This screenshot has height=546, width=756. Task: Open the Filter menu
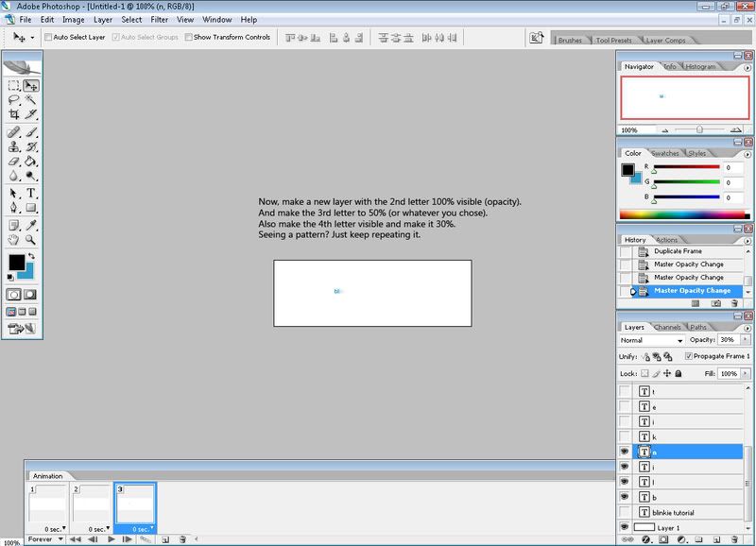tap(159, 20)
